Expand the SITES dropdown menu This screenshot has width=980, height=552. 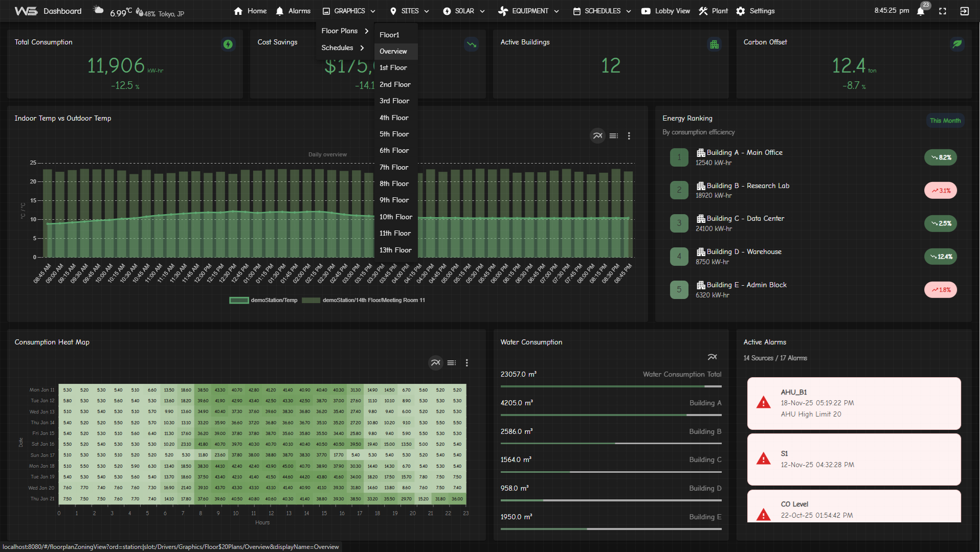[409, 11]
